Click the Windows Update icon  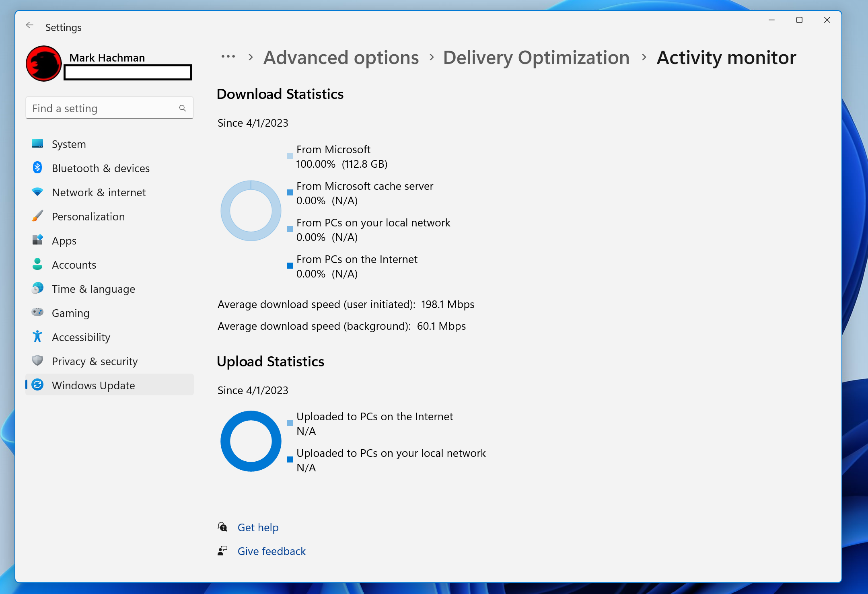click(37, 385)
